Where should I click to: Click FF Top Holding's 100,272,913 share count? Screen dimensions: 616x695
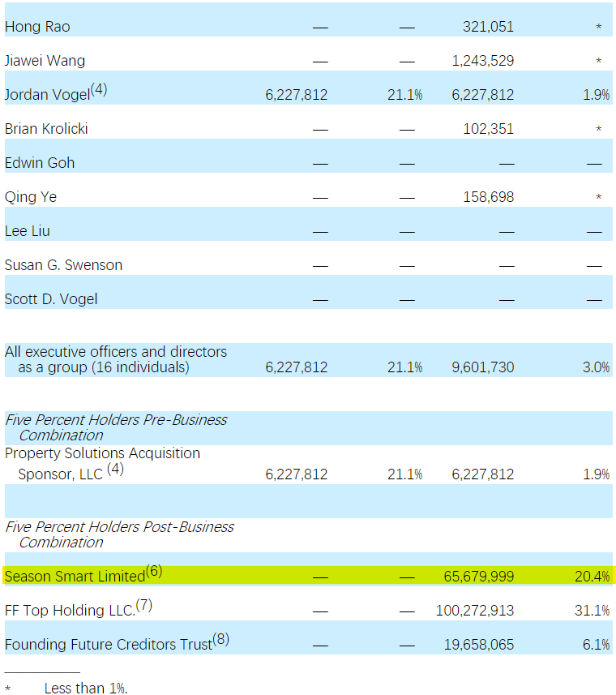click(475, 611)
